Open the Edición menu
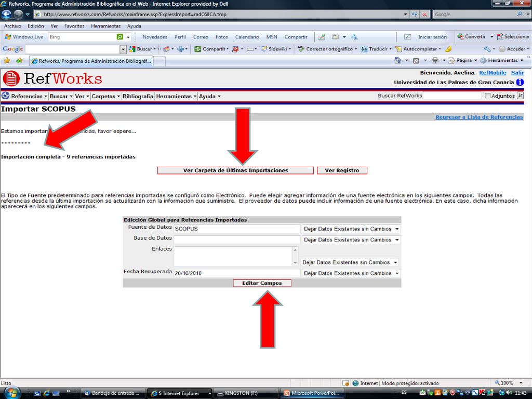The height and width of the screenshot is (399, 532). tap(36, 26)
